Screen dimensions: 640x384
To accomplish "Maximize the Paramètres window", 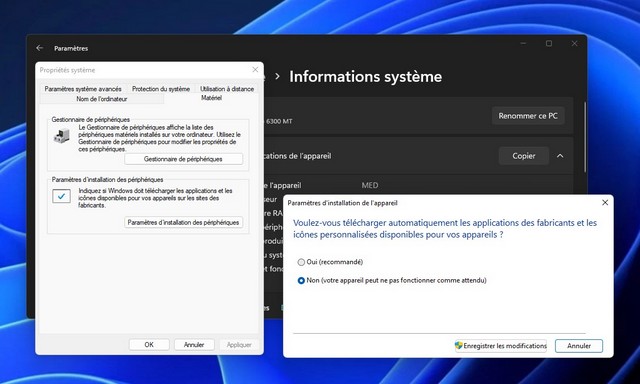I will 549,43.
